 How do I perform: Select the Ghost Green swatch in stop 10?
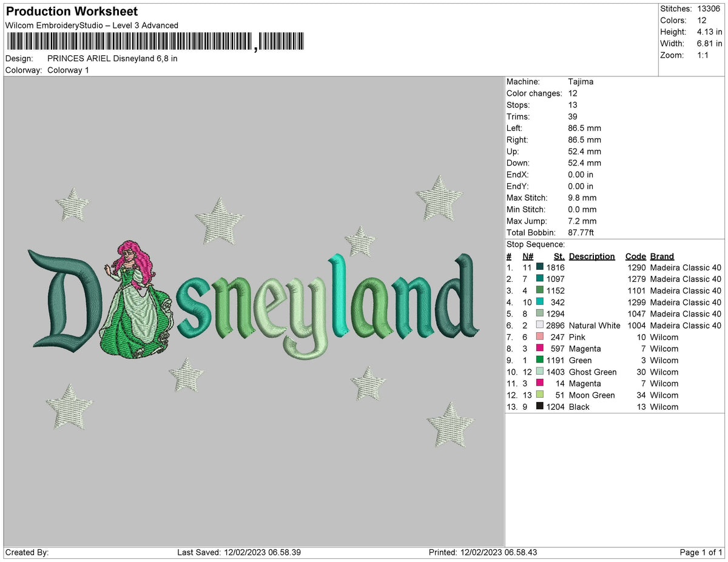(540, 371)
